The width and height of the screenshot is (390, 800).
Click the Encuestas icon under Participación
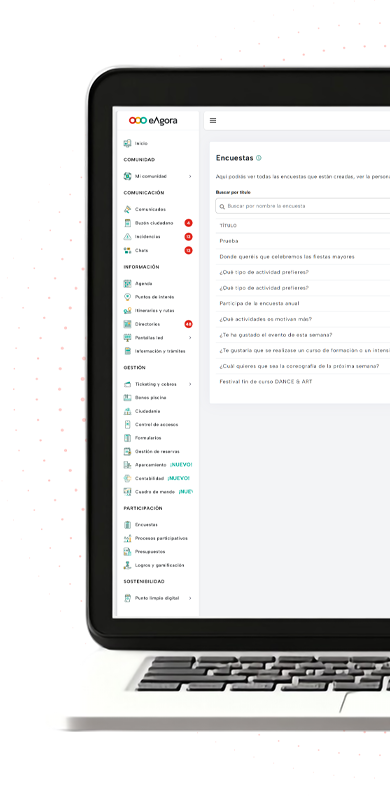(x=128, y=524)
